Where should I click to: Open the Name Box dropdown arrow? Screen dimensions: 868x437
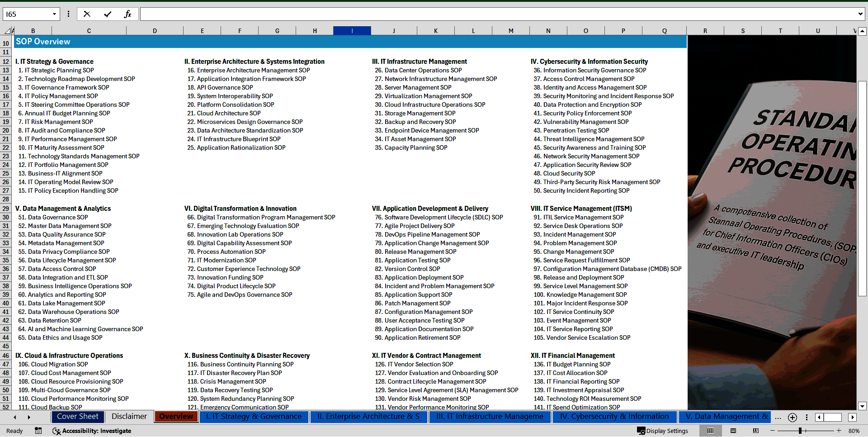[x=54, y=14]
